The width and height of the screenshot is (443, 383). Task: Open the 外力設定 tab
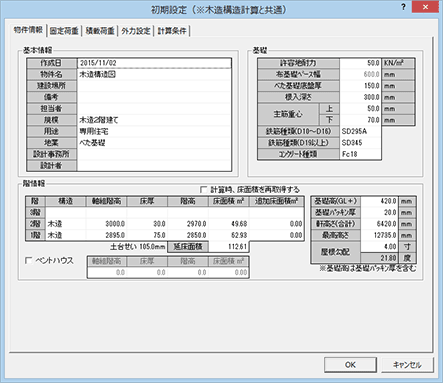[x=136, y=31]
